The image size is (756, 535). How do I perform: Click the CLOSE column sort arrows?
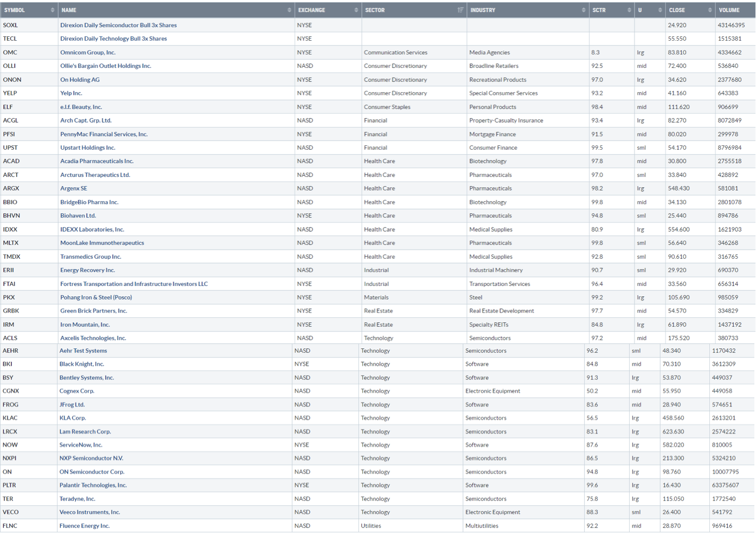pyautogui.click(x=710, y=10)
